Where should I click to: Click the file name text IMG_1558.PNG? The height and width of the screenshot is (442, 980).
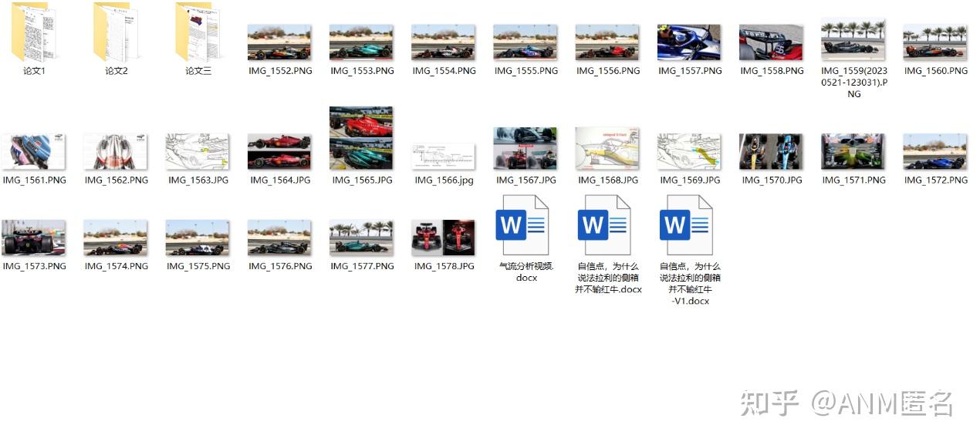coord(772,71)
